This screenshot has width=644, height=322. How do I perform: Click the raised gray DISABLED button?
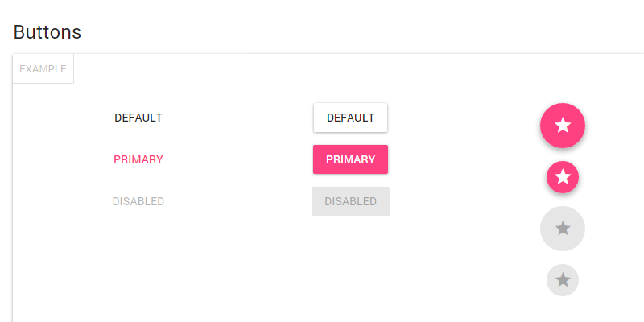point(350,201)
